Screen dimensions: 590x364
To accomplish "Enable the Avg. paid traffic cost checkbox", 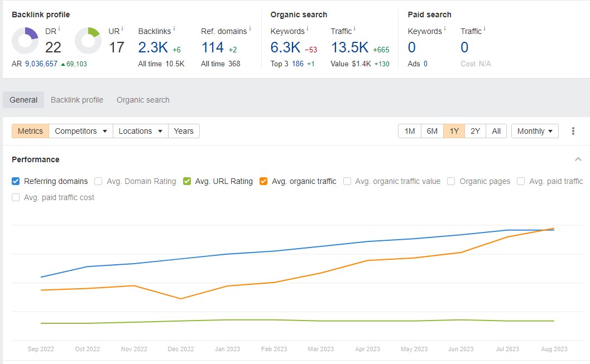I will (16, 197).
